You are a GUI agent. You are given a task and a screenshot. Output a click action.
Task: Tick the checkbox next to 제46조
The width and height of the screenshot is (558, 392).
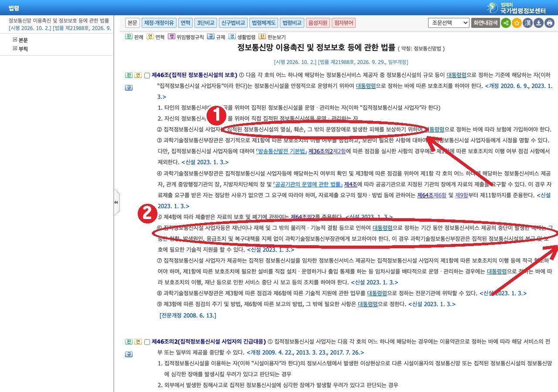pyautogui.click(x=147, y=75)
